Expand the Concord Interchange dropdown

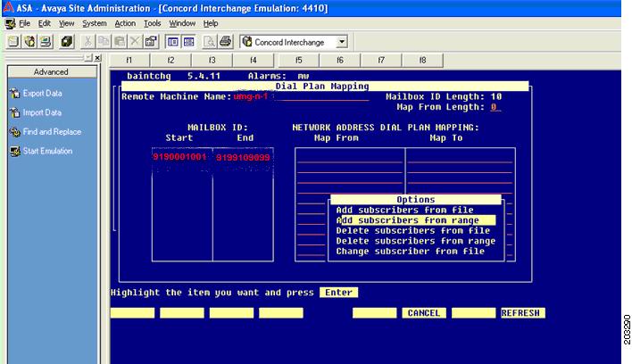341,42
